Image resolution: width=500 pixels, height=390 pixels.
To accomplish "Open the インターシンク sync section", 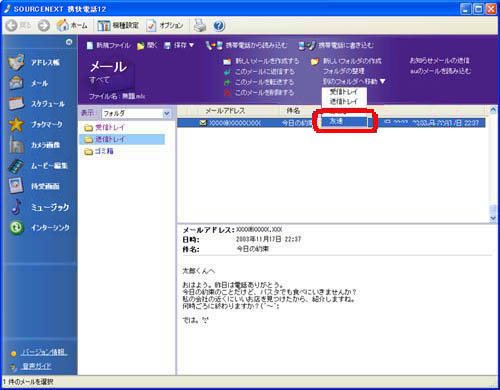I will click(39, 228).
